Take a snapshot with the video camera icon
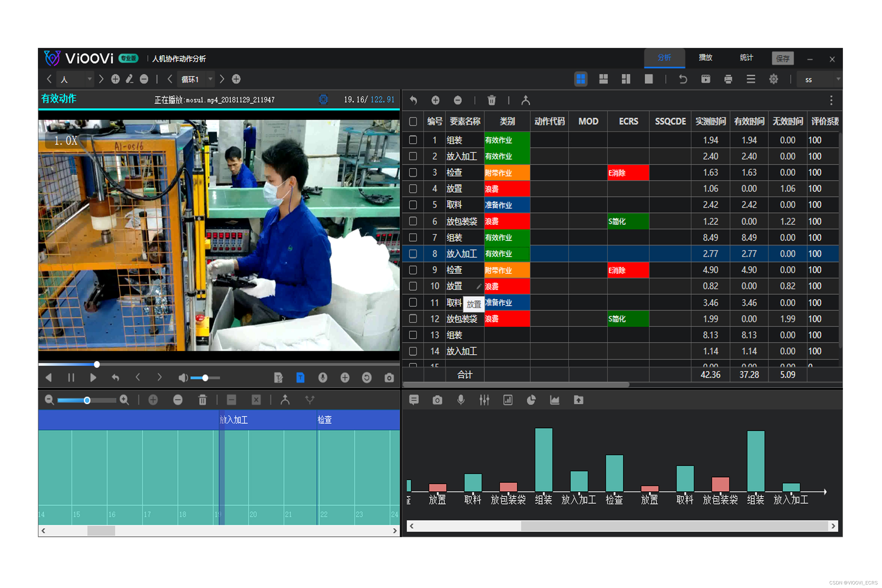 389,377
